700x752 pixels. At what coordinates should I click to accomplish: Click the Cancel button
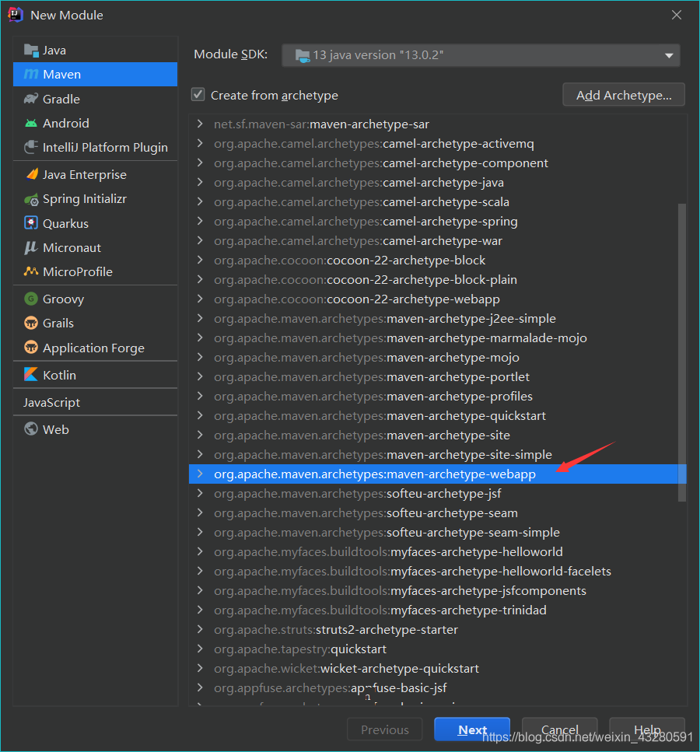pyautogui.click(x=559, y=729)
